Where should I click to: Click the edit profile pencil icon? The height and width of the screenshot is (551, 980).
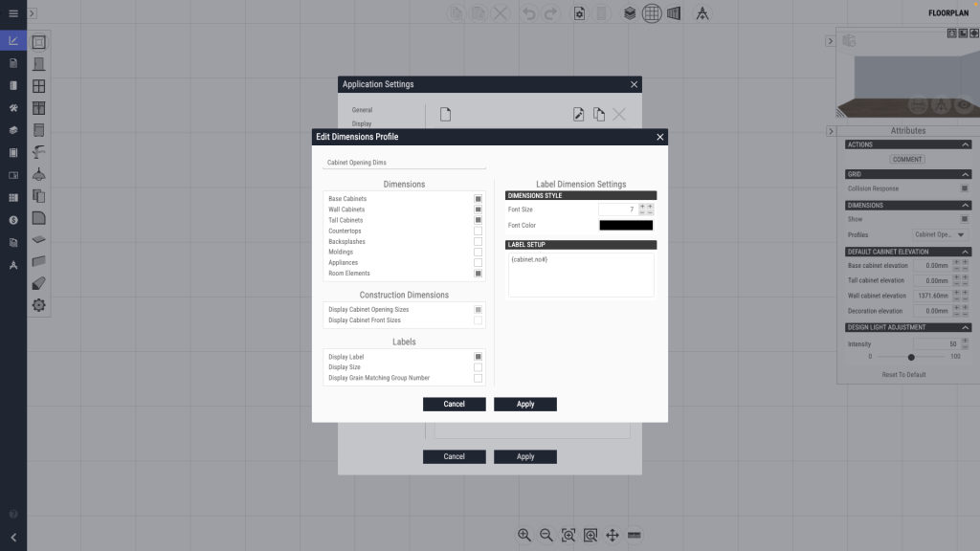[578, 115]
